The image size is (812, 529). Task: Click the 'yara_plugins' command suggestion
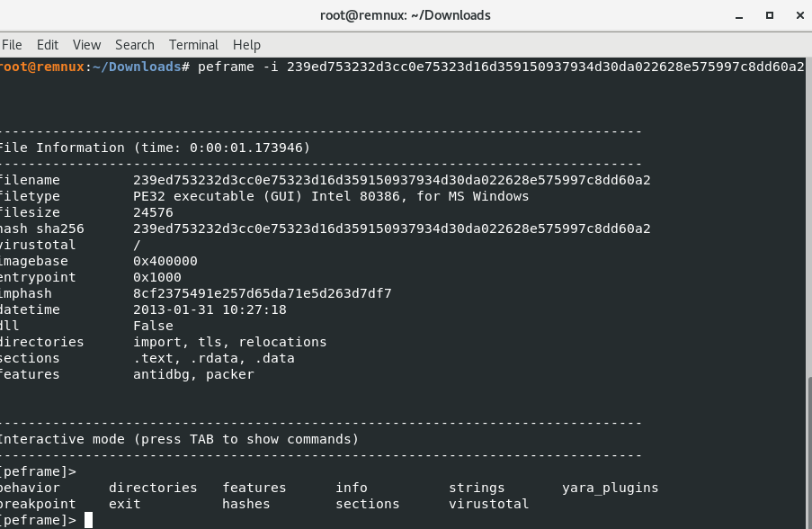pos(610,488)
